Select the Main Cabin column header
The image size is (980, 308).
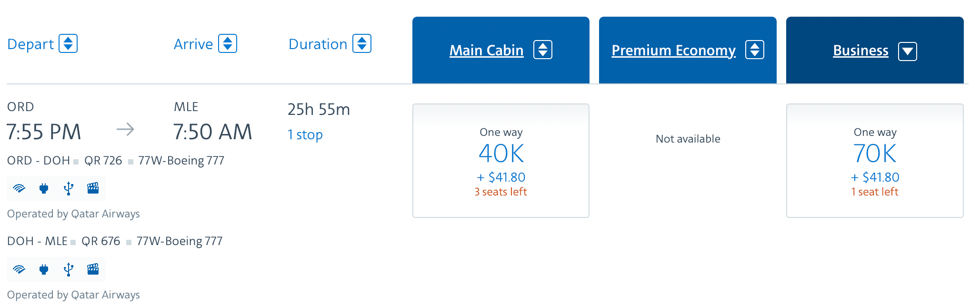coord(486,51)
